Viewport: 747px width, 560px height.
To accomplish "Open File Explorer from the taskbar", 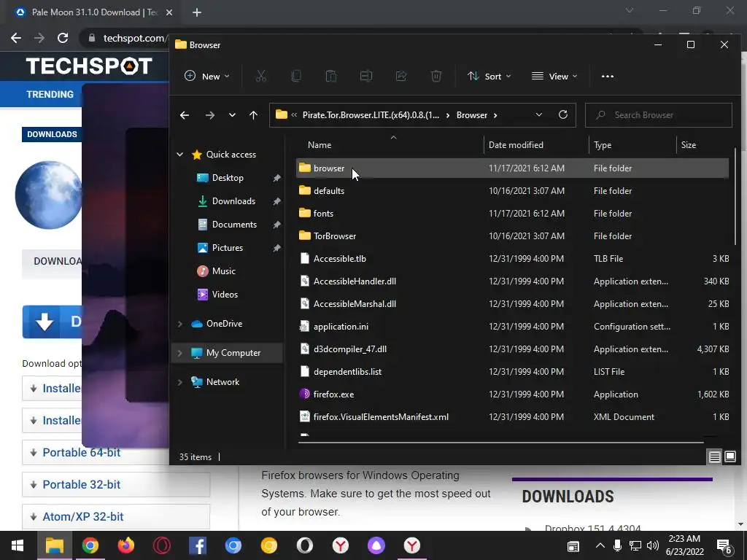I will pos(54,545).
